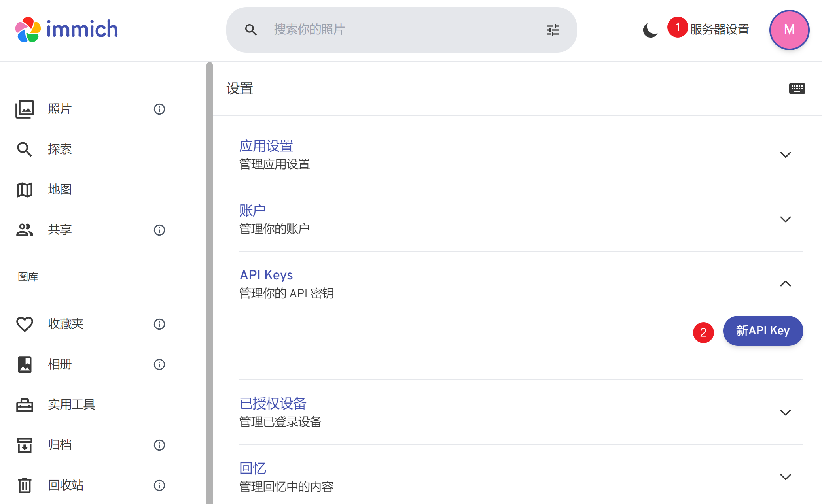Go to 相册 in sidebar
The width and height of the screenshot is (822, 504).
click(x=60, y=364)
